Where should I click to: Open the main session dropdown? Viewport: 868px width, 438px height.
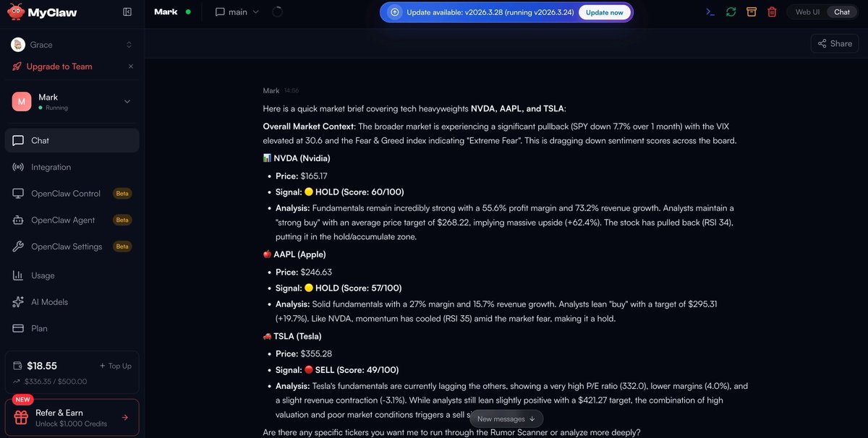point(237,12)
